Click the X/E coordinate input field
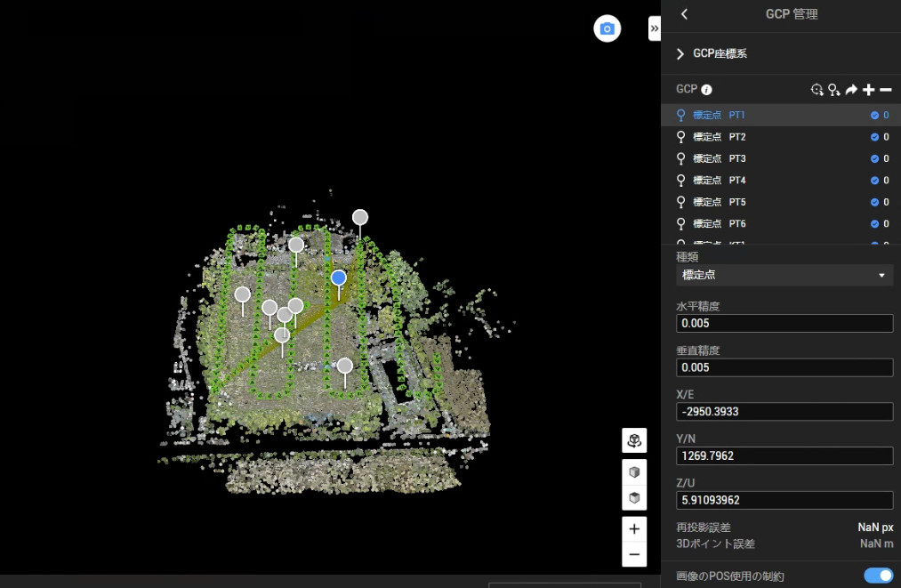The height and width of the screenshot is (588, 901). coord(784,412)
